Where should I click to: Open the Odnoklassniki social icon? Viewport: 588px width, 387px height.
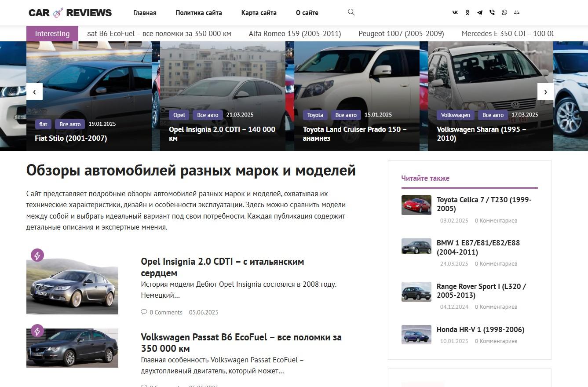pyautogui.click(x=467, y=12)
